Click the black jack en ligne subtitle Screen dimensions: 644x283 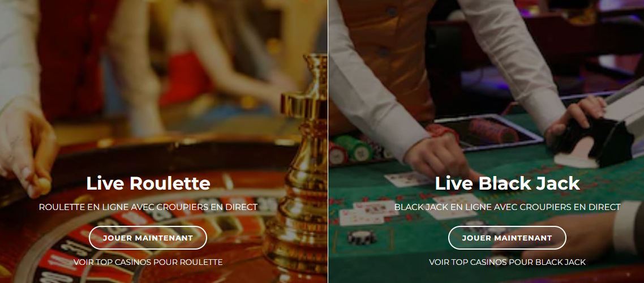(507, 207)
